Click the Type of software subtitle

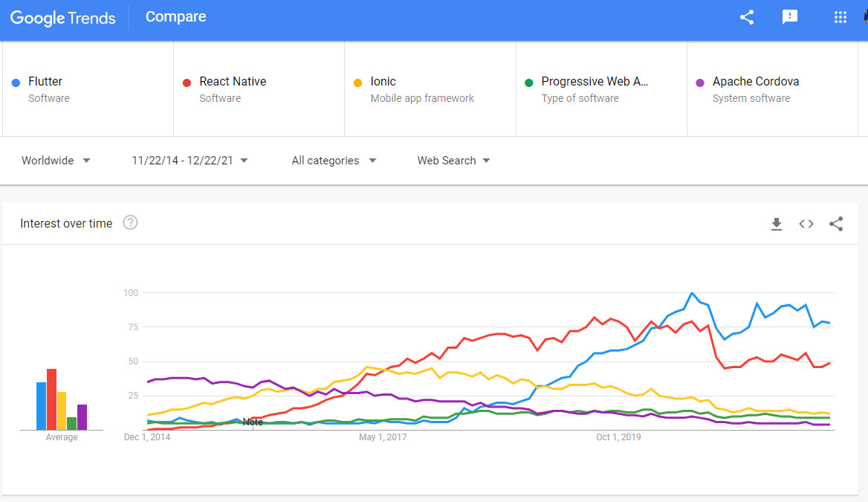[x=580, y=98]
